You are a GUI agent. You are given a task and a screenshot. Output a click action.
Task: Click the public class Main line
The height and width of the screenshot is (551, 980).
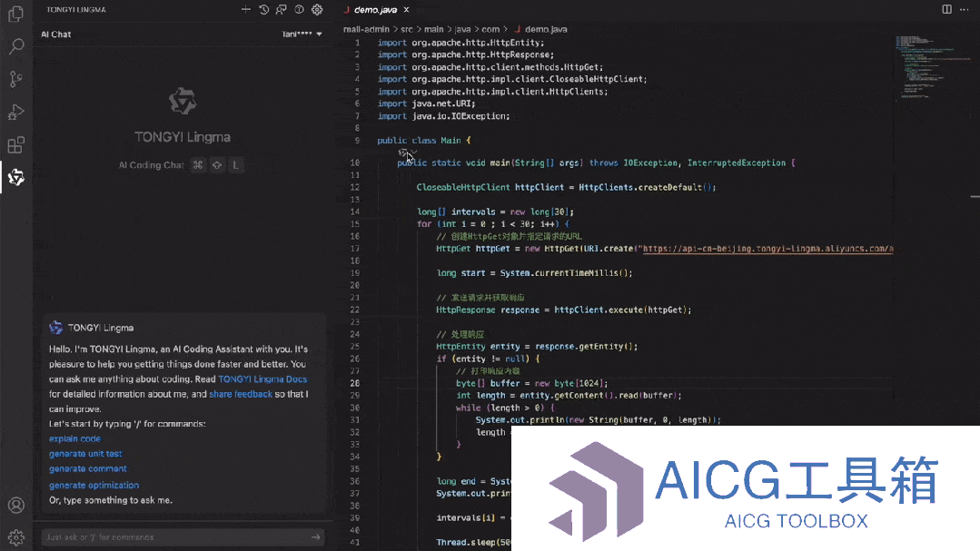(x=424, y=141)
